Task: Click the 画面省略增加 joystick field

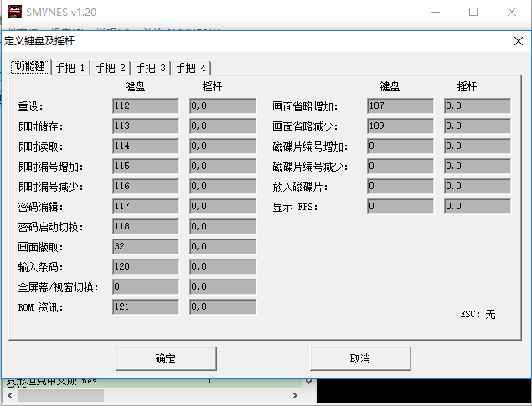Action: [478, 106]
